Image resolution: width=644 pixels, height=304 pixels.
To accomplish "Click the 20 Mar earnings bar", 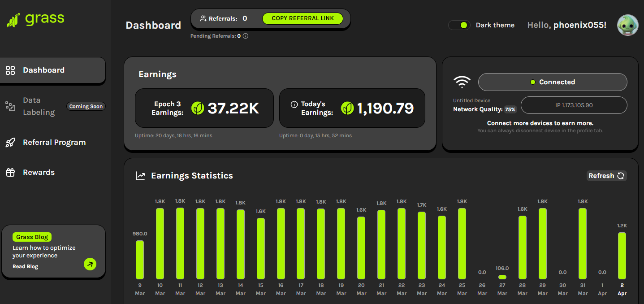I will pyautogui.click(x=361, y=248).
